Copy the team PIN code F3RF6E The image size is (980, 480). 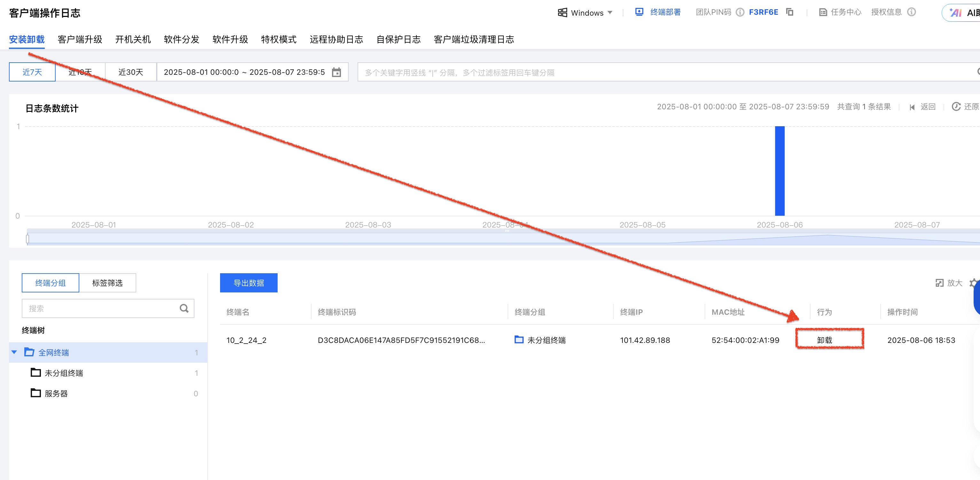coord(790,12)
